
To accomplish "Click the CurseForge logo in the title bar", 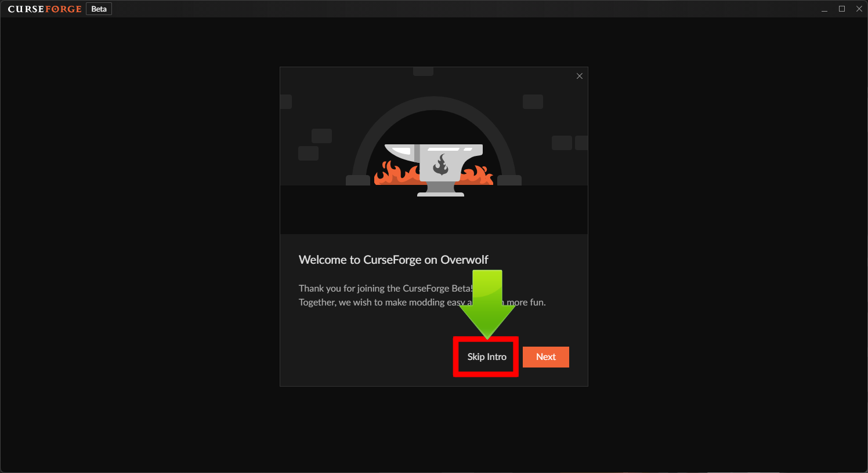I will click(x=45, y=9).
